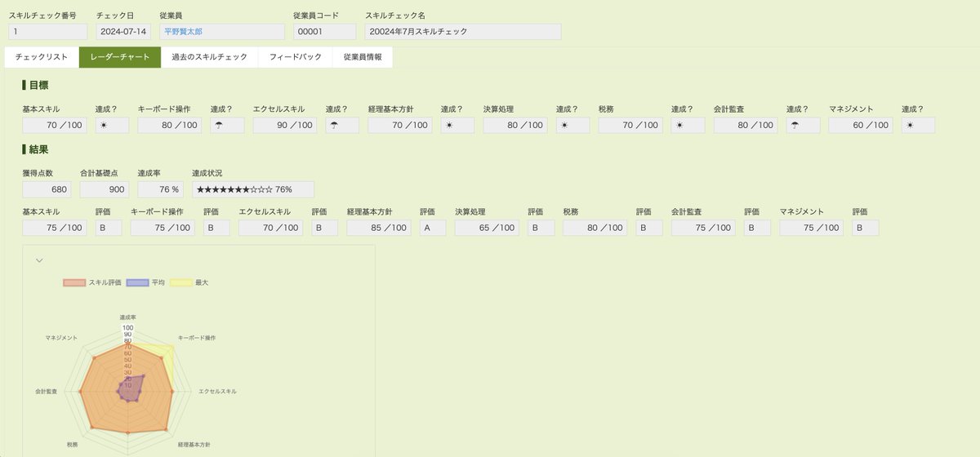Image resolution: width=980 pixels, height=457 pixels.
Task: Switch to the チェックリスト tab
Action: coord(42,57)
